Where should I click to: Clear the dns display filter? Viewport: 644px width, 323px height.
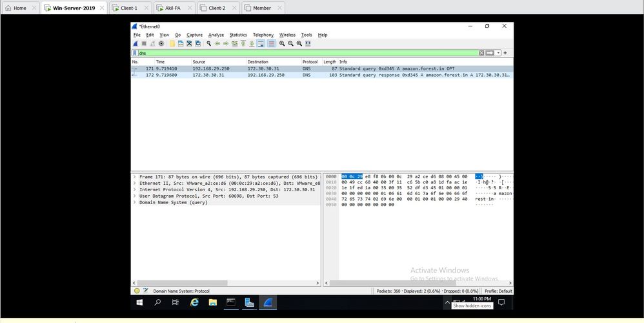[482, 53]
